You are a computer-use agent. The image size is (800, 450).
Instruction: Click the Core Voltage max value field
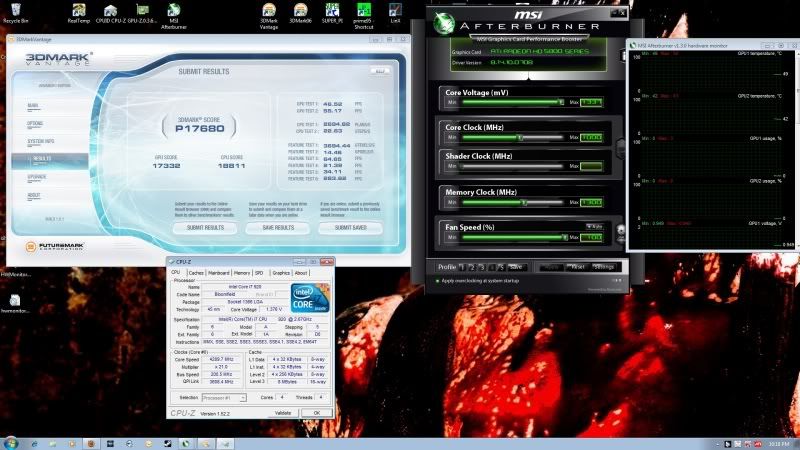(592, 101)
